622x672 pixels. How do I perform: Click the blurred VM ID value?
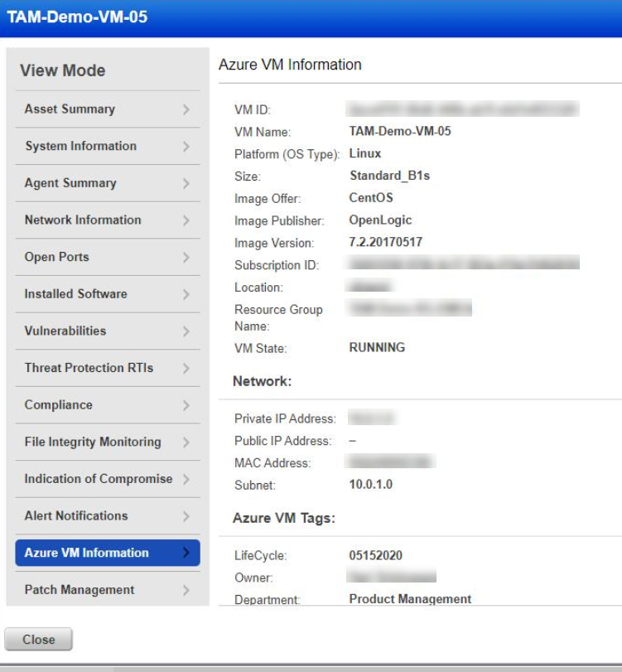click(463, 109)
